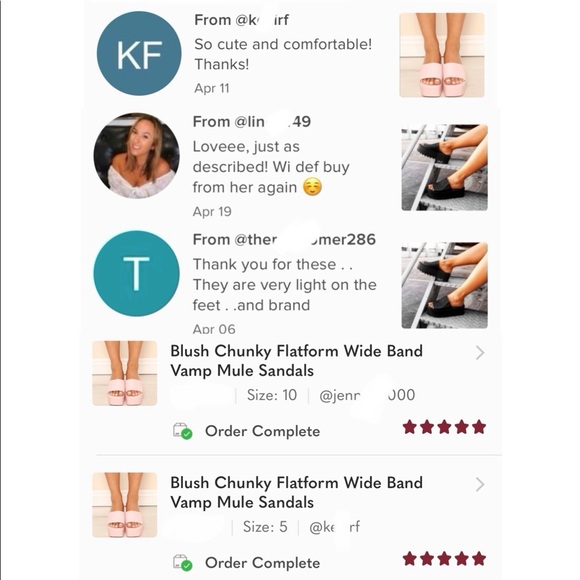This screenshot has height=580, width=580.
Task: Open the pink sandals thumbnail on the Size 10 order
Action: pyautogui.click(x=125, y=373)
